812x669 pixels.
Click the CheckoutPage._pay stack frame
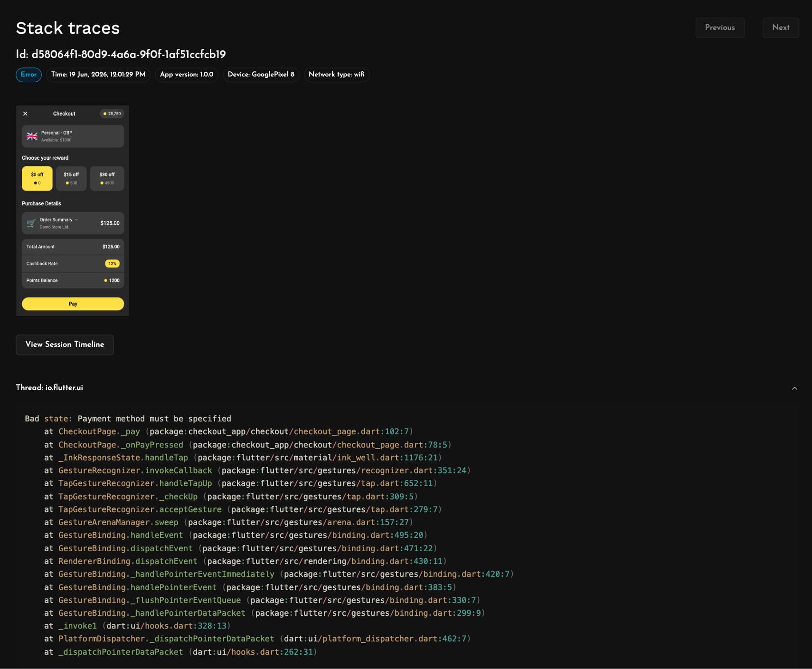(229, 431)
